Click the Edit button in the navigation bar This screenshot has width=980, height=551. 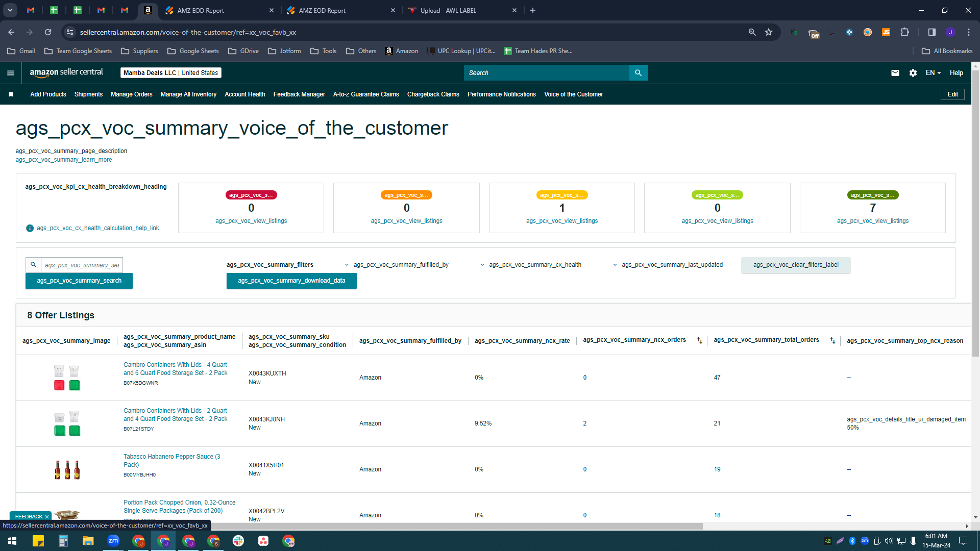pyautogui.click(x=952, y=94)
